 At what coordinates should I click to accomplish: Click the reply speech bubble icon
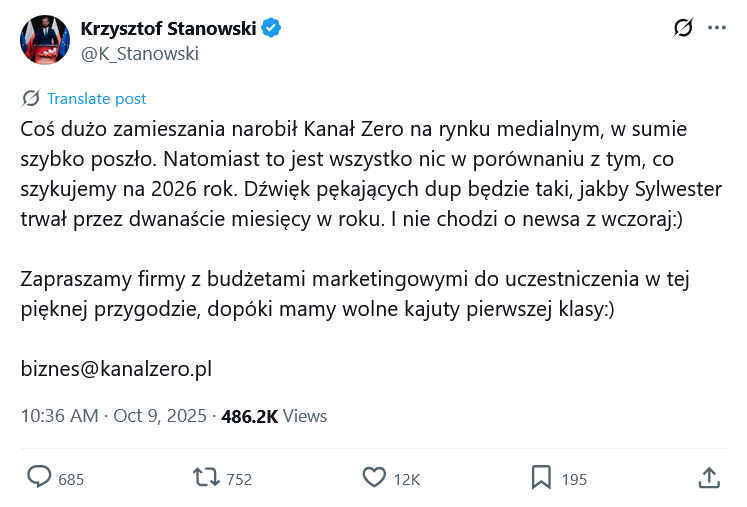pos(39,478)
